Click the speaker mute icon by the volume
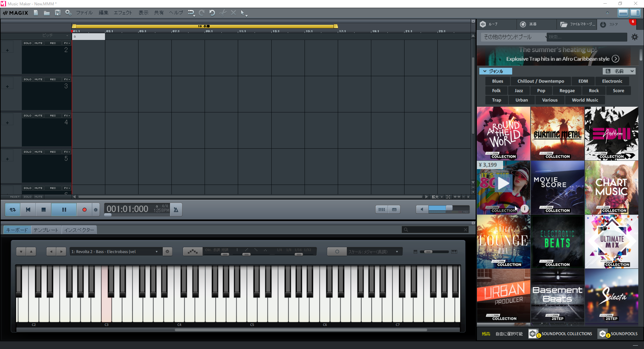Viewport: 644px width, 349px height. [422, 209]
